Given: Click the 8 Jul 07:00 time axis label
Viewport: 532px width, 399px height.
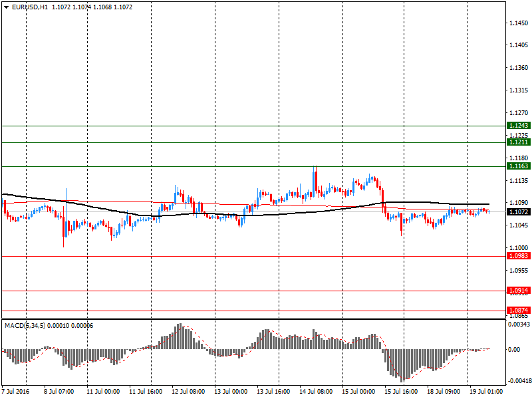Looking at the screenshot, I should click(x=59, y=392).
